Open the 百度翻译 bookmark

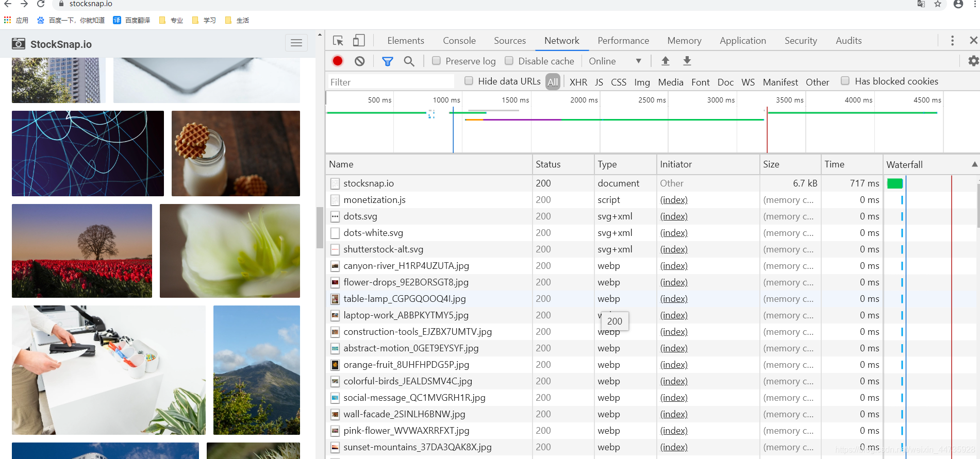pos(131,20)
